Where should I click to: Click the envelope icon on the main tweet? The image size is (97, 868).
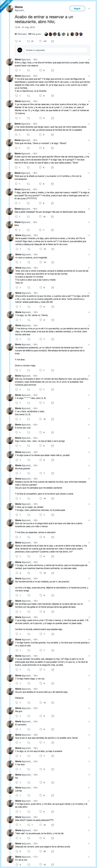point(52,41)
